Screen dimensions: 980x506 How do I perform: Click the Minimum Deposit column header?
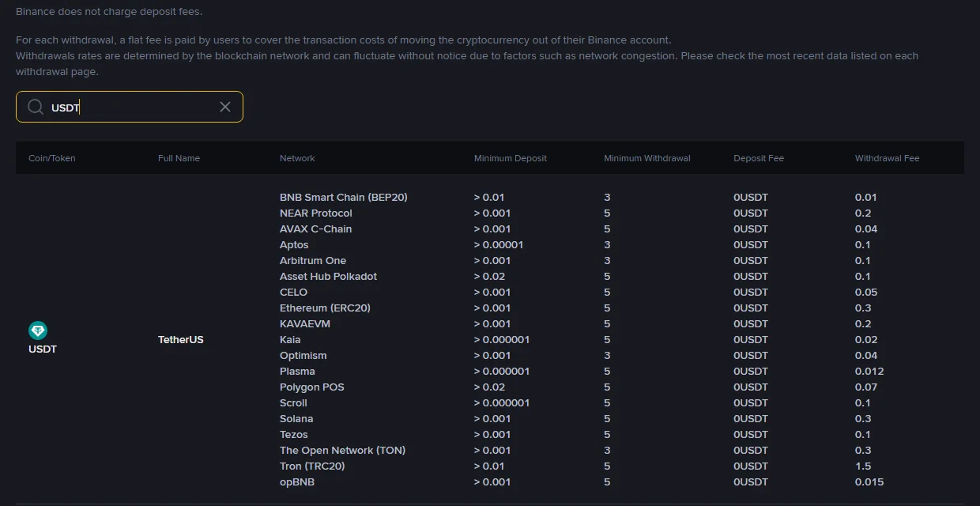(x=511, y=158)
